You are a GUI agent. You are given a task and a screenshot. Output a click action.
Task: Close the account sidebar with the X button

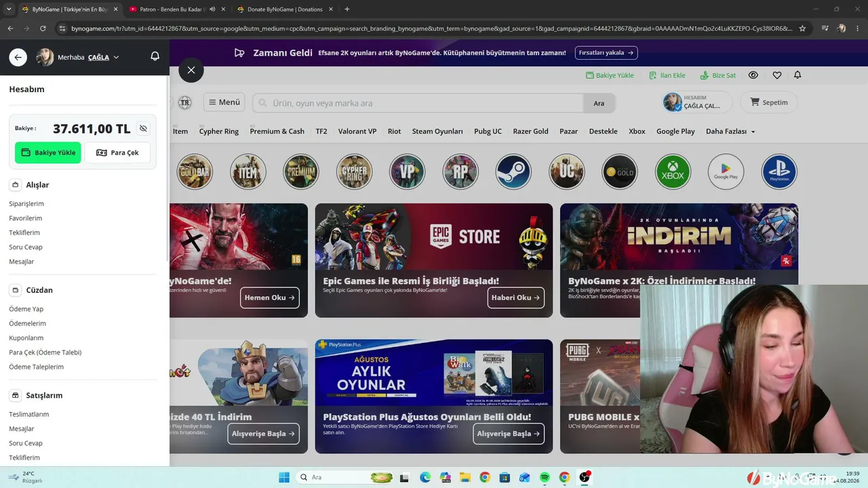[x=191, y=70]
